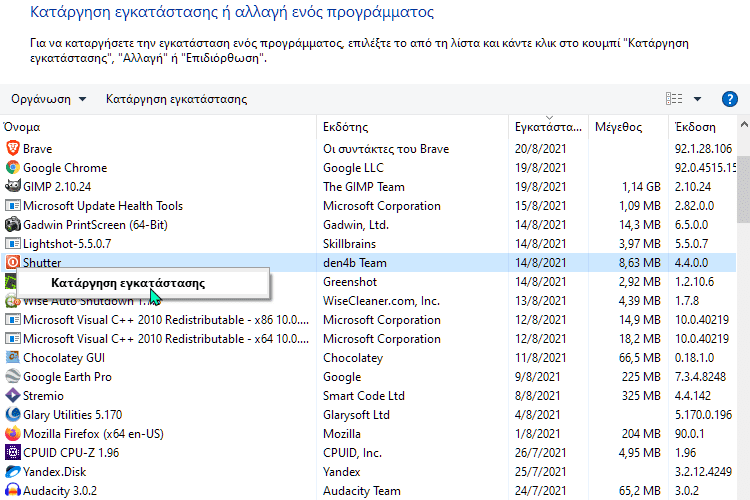750x500 pixels.
Task: Click publisher 'den4b Team'
Action: tap(354, 263)
